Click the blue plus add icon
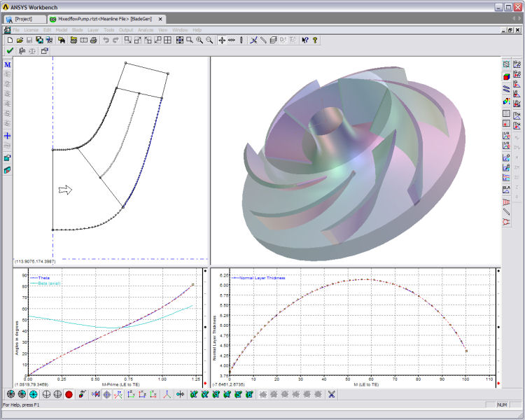Viewport: 525px width, 420px height. tap(8, 136)
